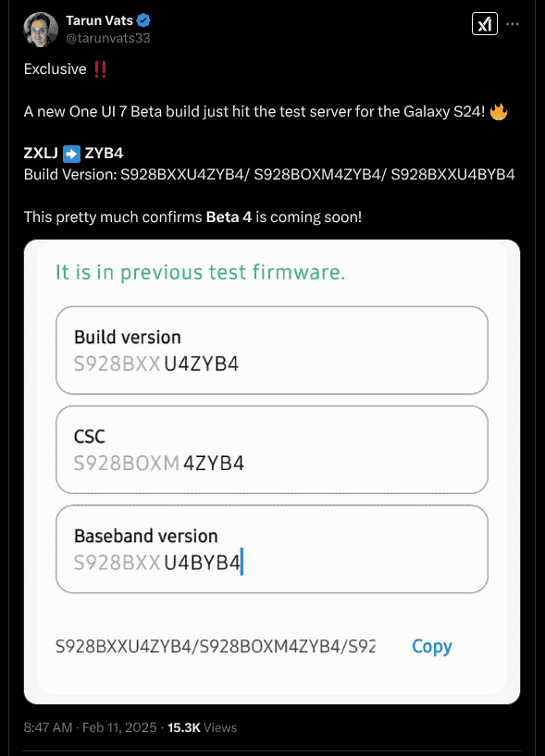The height and width of the screenshot is (756, 545).
Task: Open the attached firmware screenshot image
Action: tap(272, 472)
